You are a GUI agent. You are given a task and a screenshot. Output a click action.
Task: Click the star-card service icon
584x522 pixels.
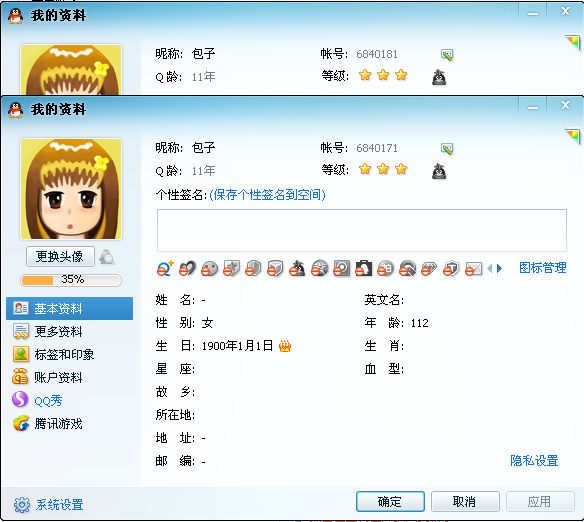click(231, 268)
